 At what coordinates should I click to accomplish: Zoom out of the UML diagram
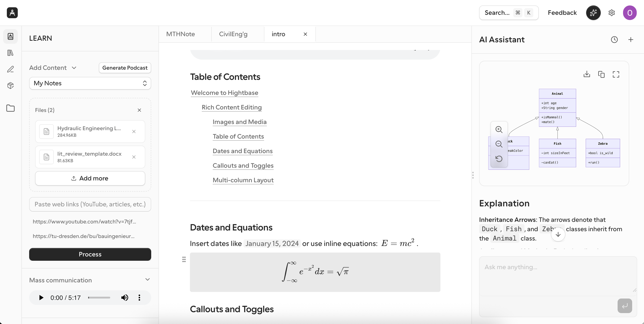[x=499, y=144]
